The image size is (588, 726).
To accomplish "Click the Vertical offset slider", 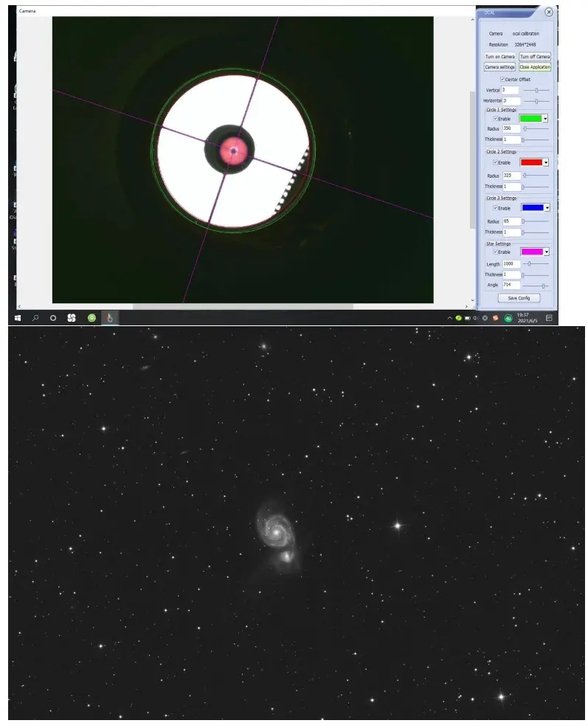I will point(536,90).
